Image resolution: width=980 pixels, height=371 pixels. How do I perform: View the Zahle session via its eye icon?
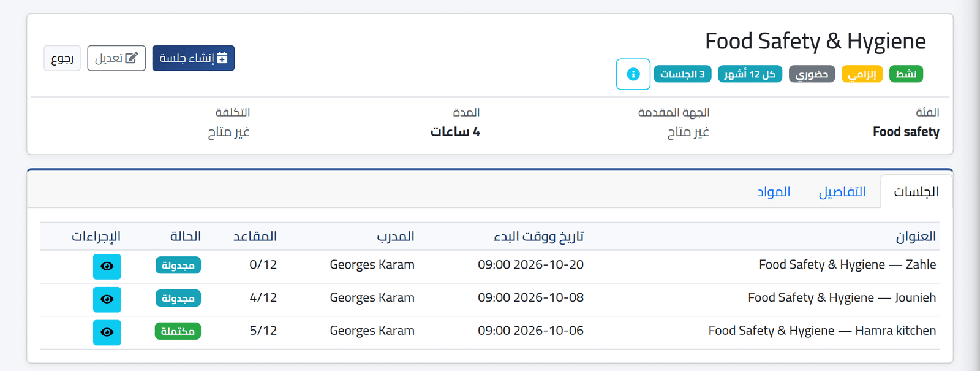(107, 266)
